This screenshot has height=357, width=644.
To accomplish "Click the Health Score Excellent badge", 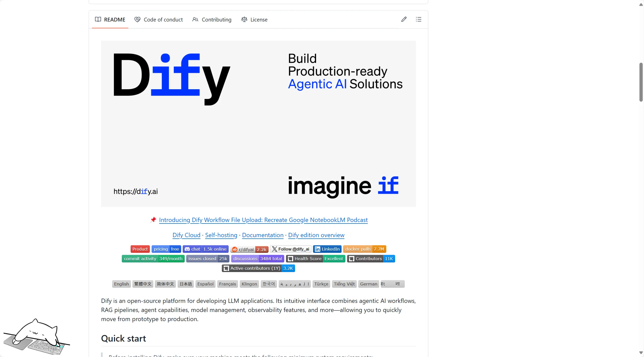I will pos(316,259).
